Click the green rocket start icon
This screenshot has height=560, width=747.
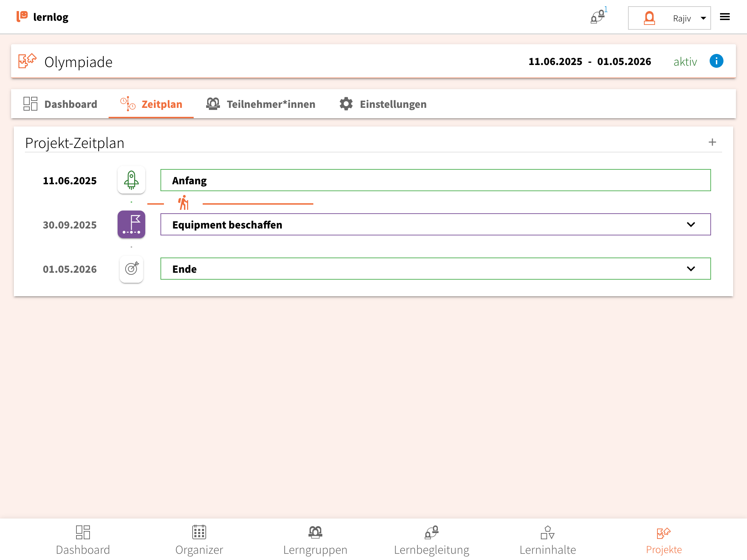pos(131,180)
